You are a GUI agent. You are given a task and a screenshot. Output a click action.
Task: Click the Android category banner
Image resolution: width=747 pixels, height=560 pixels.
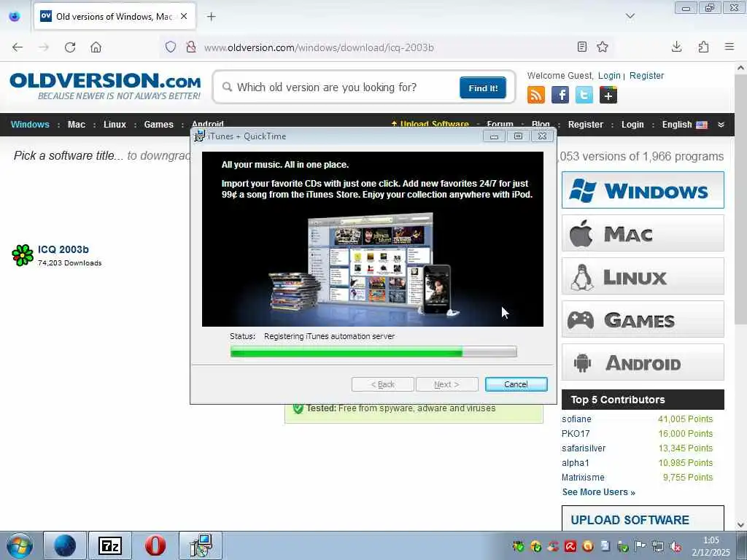[x=643, y=362]
